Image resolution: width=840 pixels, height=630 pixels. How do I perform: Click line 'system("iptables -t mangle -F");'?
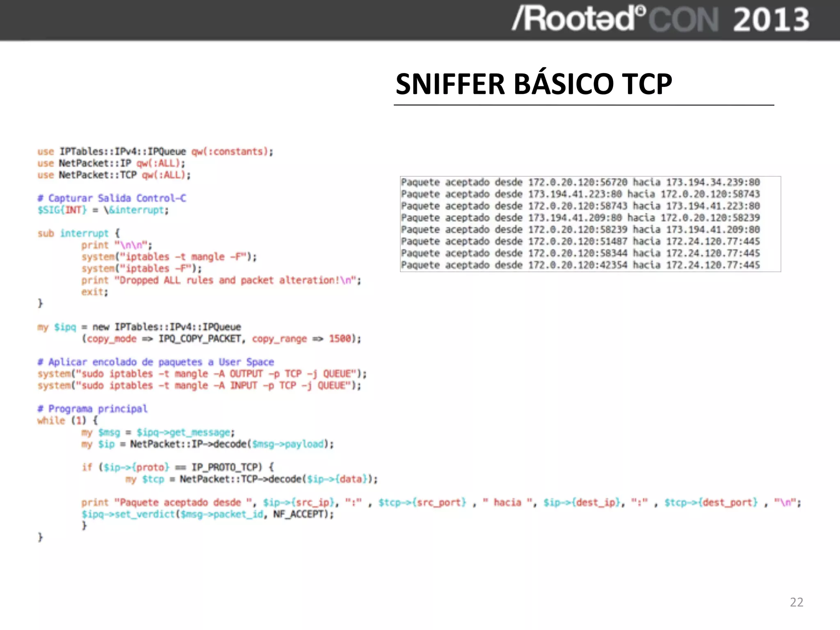tap(169, 257)
